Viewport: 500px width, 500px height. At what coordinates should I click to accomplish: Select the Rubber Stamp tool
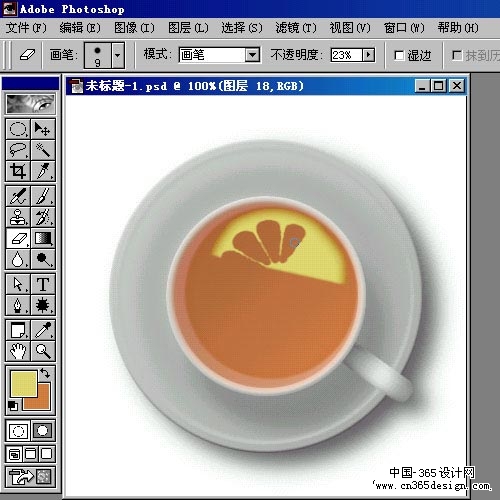point(18,217)
